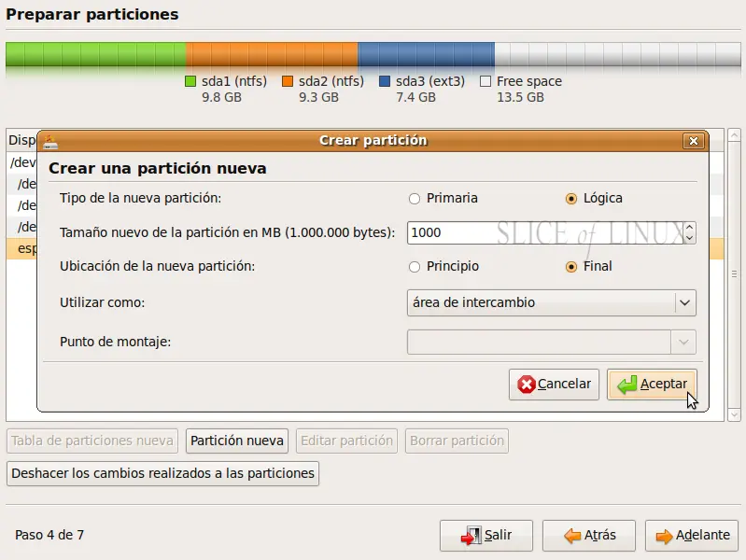
Task: Click the 'Preparar particiones' heading
Action: 92,15
